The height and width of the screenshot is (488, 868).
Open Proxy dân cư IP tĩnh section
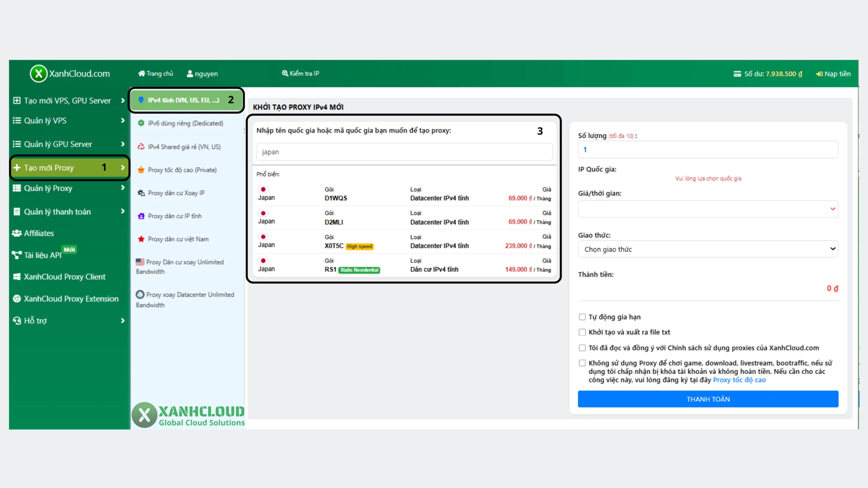pyautogui.click(x=174, y=216)
